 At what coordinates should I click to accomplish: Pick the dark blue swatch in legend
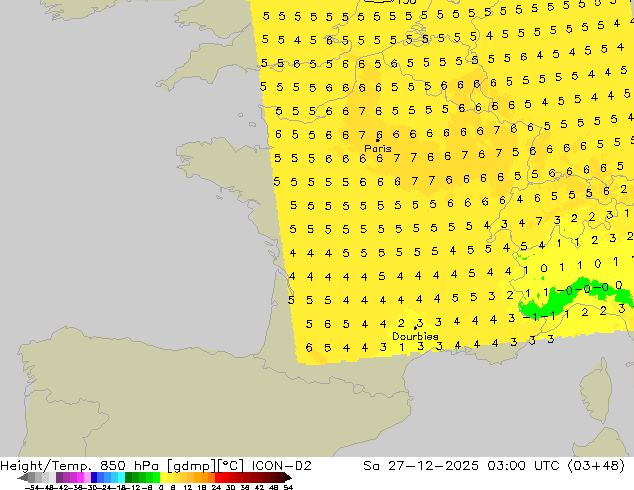coord(94,478)
